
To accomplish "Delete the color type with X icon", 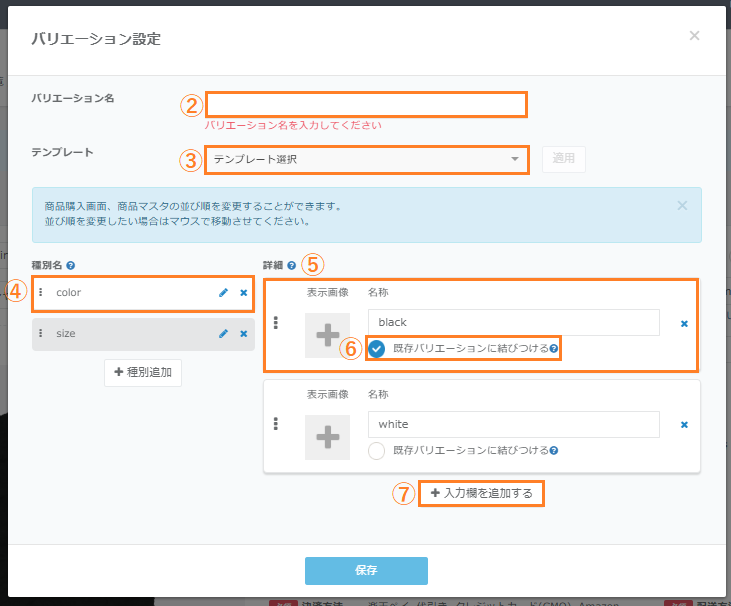I will 243,293.
